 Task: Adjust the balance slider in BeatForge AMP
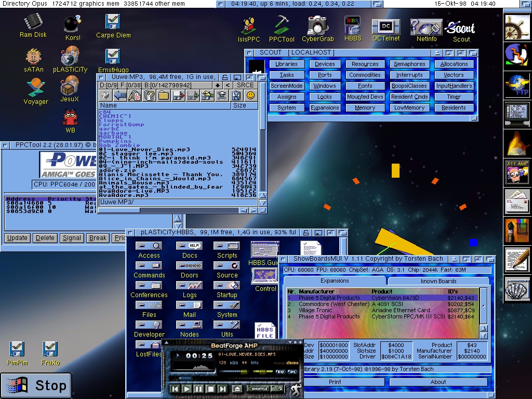click(263, 372)
